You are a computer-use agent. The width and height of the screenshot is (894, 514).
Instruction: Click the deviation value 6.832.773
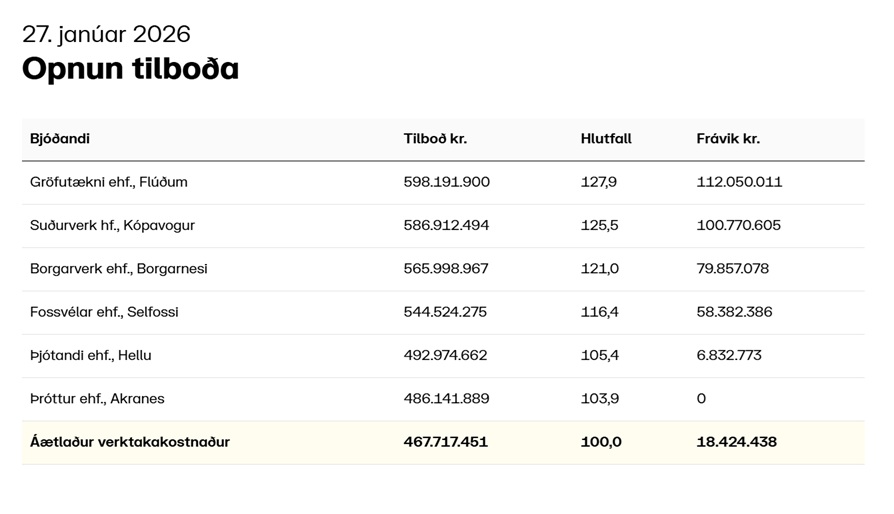pyautogui.click(x=729, y=355)
